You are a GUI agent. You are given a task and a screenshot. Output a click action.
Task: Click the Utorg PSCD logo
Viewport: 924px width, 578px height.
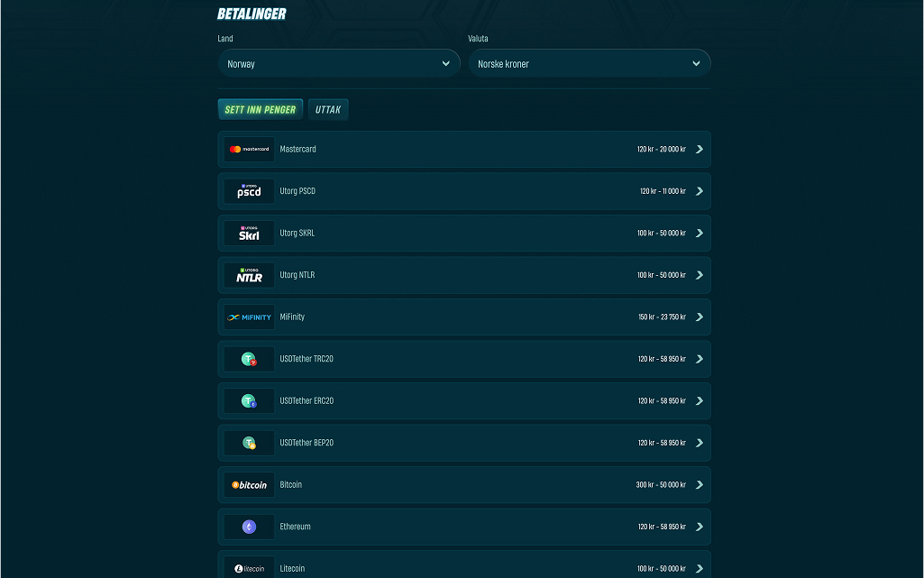pyautogui.click(x=249, y=191)
